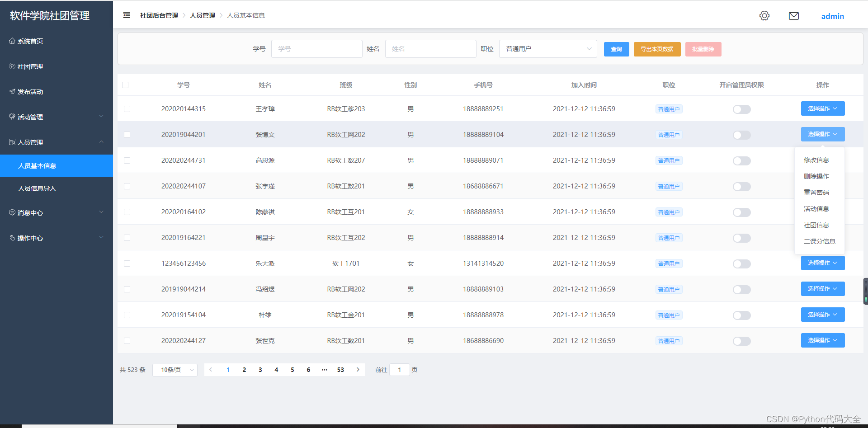Expand the 活动管理 sidebar menu
Viewport: 868px width, 428px height.
pos(57,117)
